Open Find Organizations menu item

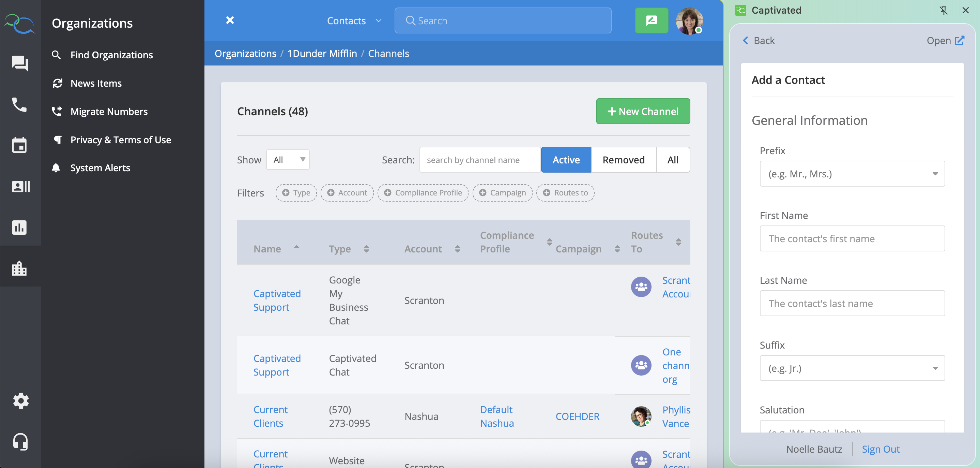(111, 55)
